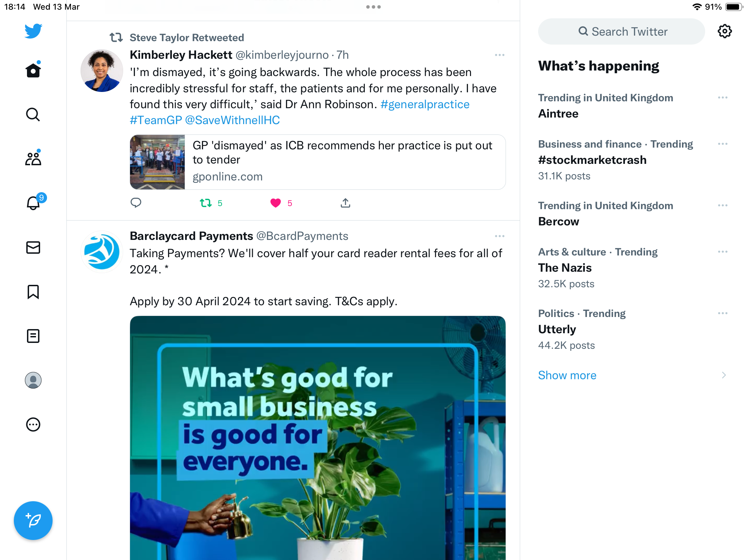Tap the compose new tweet button
Screen dimensions: 747x560
pyautogui.click(x=33, y=521)
